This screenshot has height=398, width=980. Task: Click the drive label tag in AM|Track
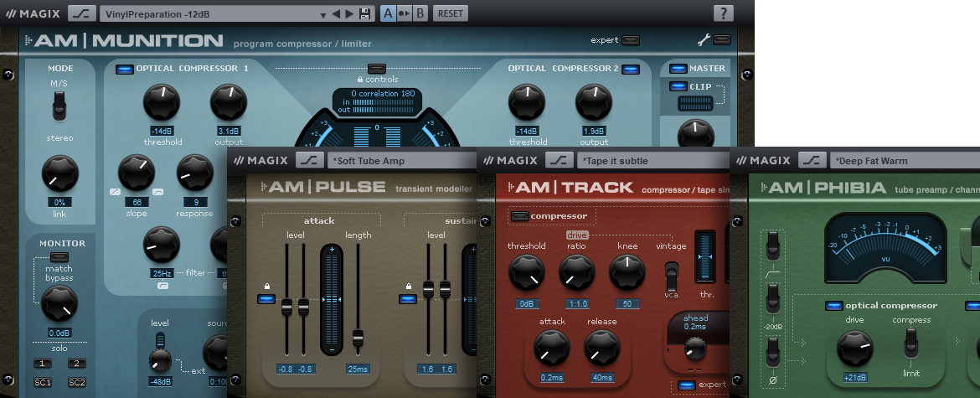coord(576,235)
